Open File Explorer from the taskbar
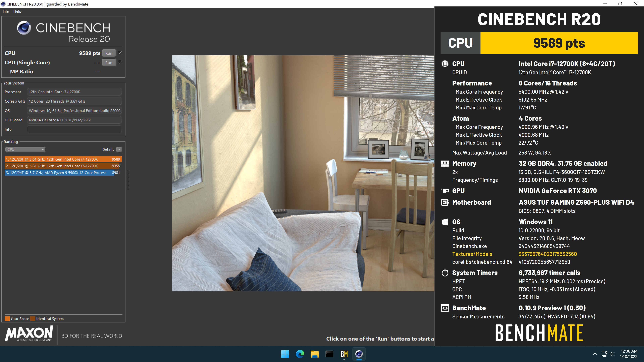This screenshot has height=362, width=644. coord(314,354)
